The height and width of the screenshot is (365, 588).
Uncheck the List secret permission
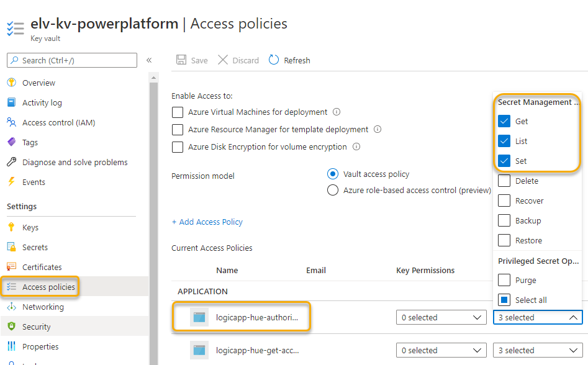(504, 141)
